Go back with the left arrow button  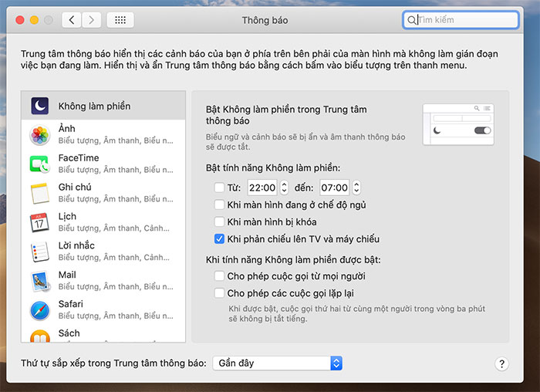[x=72, y=20]
